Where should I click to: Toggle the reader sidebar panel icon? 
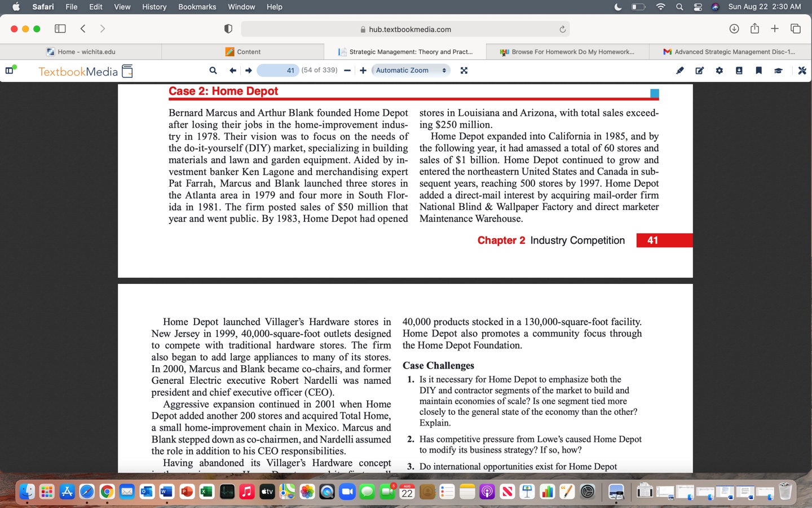11,70
